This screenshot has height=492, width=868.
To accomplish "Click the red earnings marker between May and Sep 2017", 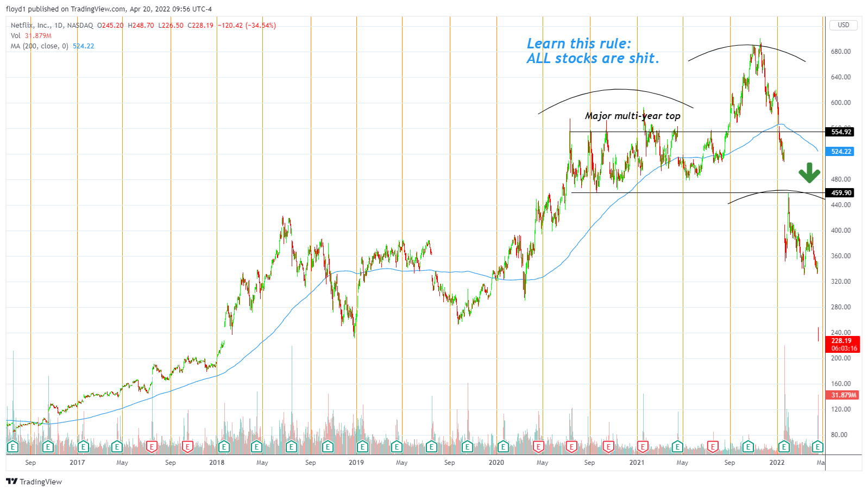I will (x=152, y=447).
